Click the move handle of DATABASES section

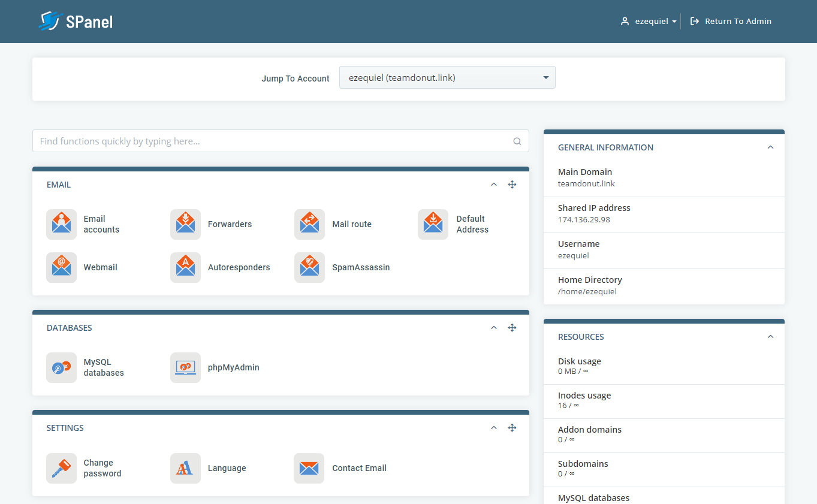tap(512, 328)
